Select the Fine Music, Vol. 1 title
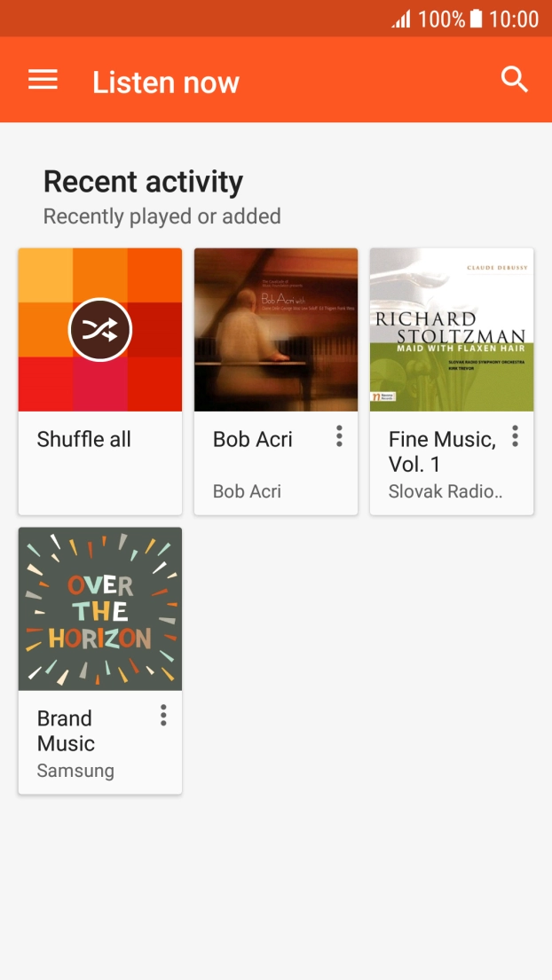 442,451
